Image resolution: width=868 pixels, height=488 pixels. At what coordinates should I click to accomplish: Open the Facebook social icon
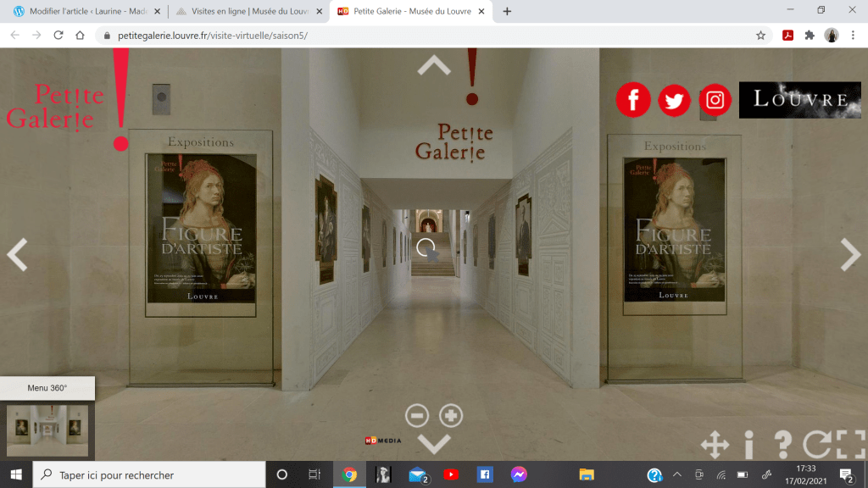pos(633,100)
